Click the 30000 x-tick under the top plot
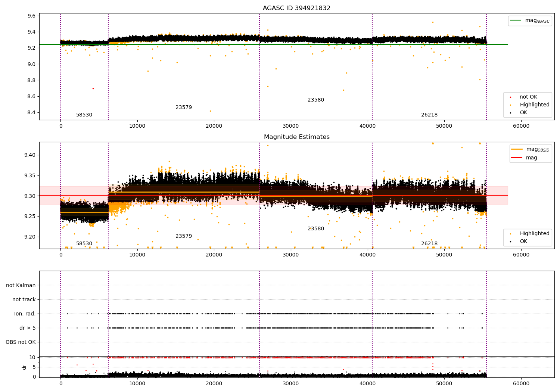 (290, 126)
